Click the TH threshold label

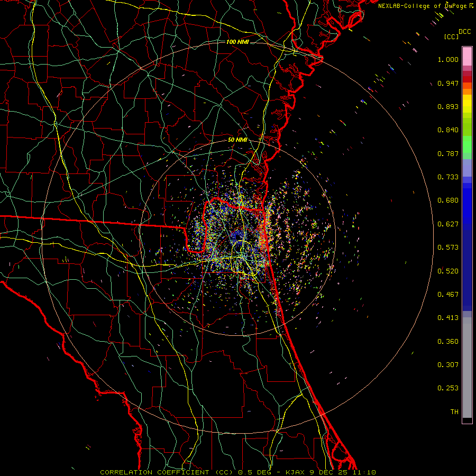(x=454, y=412)
